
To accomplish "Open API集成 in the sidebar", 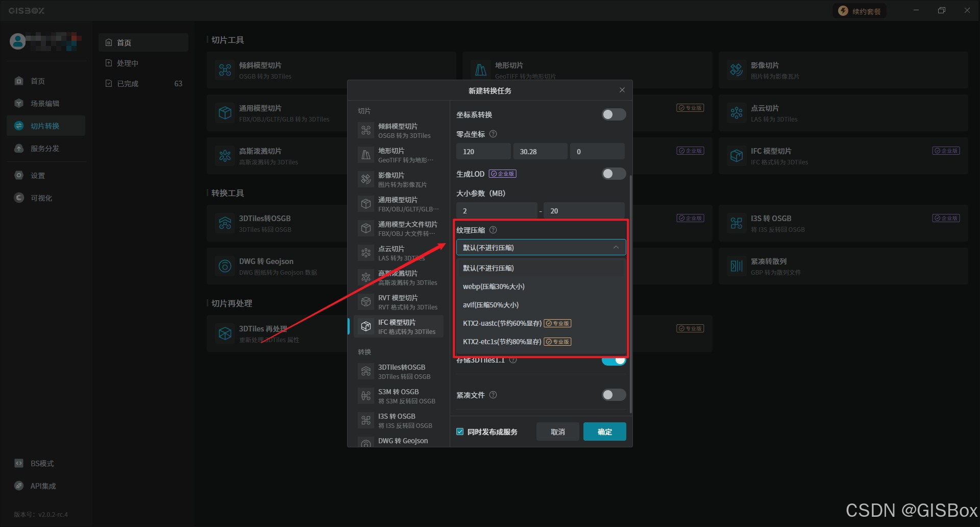I will 45,486.
